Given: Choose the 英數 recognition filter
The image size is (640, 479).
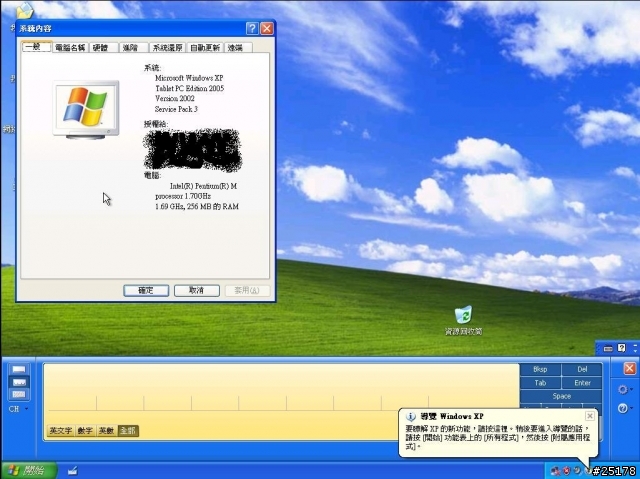Looking at the screenshot, I should tap(107, 430).
